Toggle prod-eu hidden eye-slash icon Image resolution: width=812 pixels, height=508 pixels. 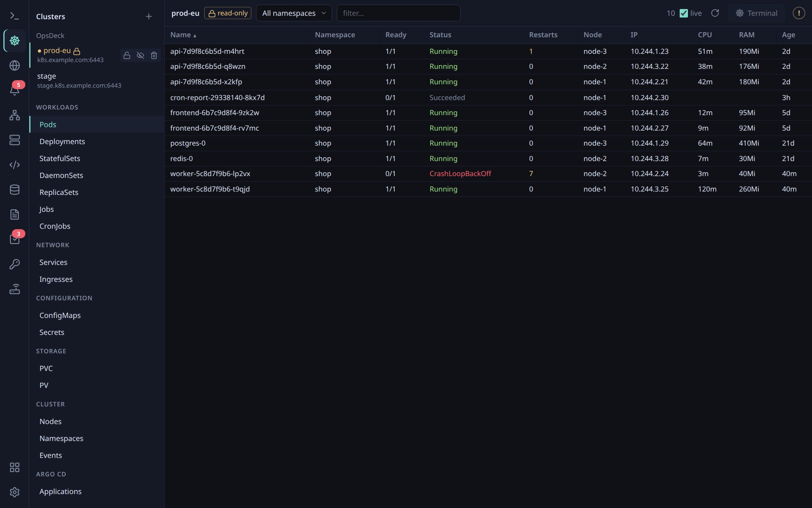[x=140, y=55]
